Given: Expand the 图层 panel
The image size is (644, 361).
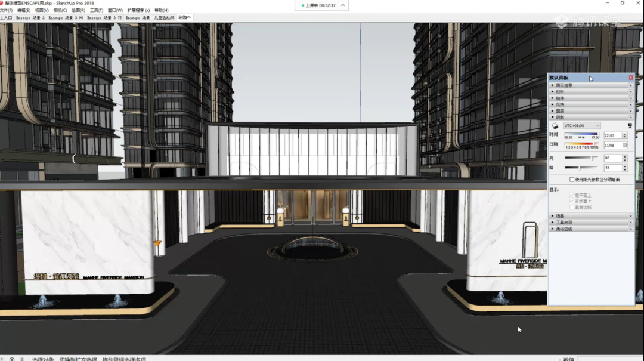Looking at the screenshot, I should coord(552,111).
